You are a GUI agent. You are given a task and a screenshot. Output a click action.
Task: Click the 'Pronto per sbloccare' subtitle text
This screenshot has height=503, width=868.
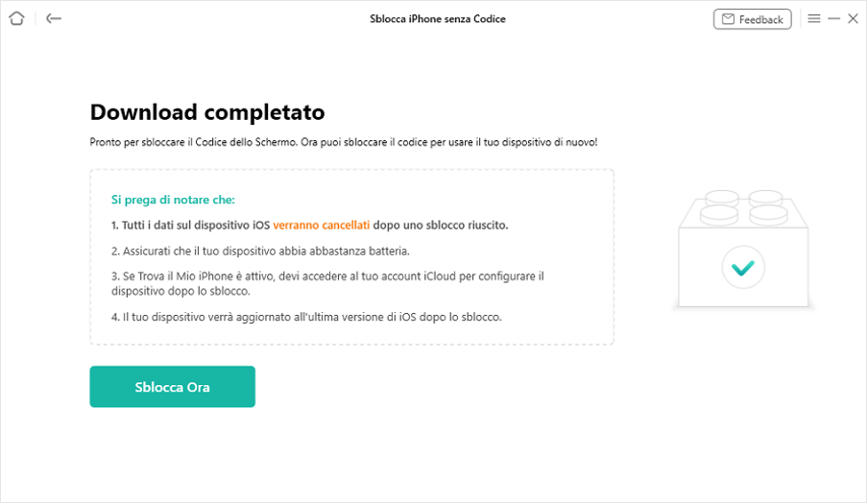pos(344,142)
